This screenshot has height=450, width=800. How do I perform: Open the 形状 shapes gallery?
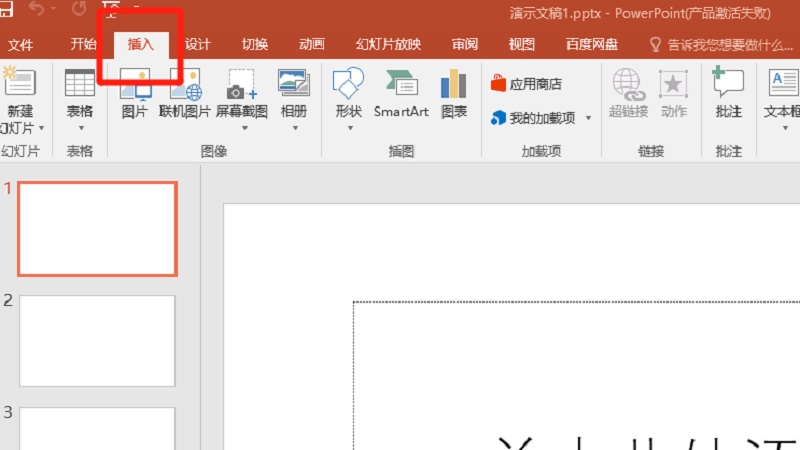coord(348,94)
